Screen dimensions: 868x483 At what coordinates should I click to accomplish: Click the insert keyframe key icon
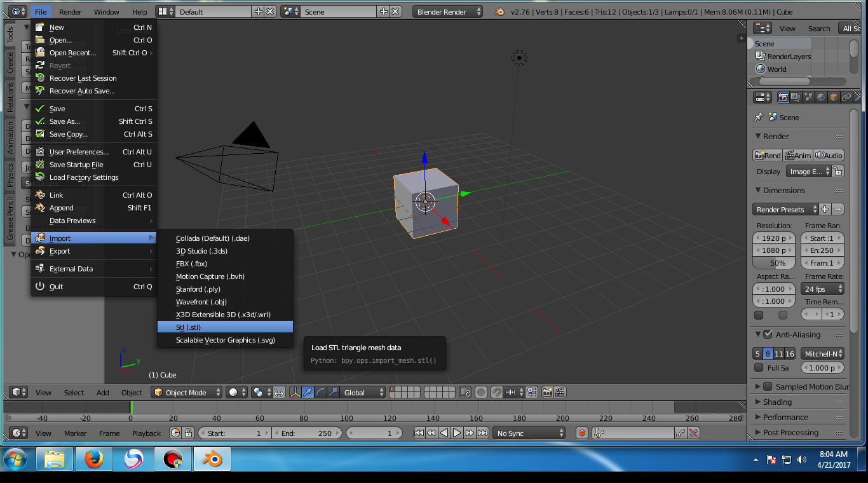[681, 433]
